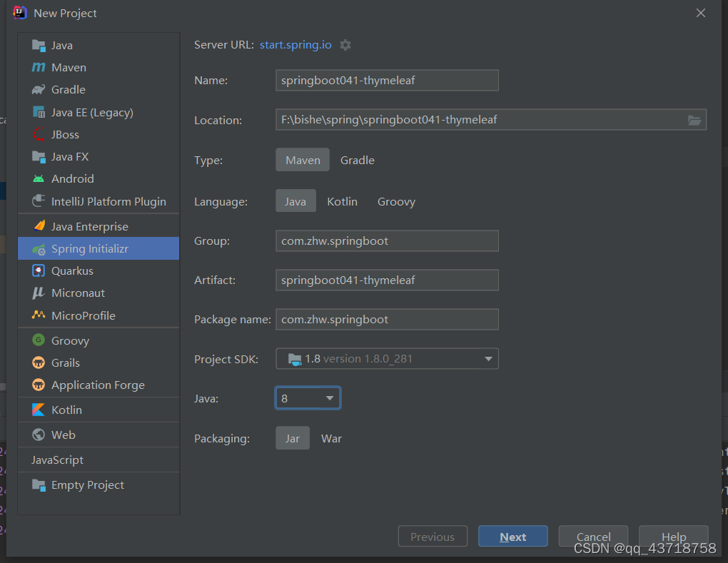Click the Quarkus icon
Screen dimensions: 728x563
[39, 270]
